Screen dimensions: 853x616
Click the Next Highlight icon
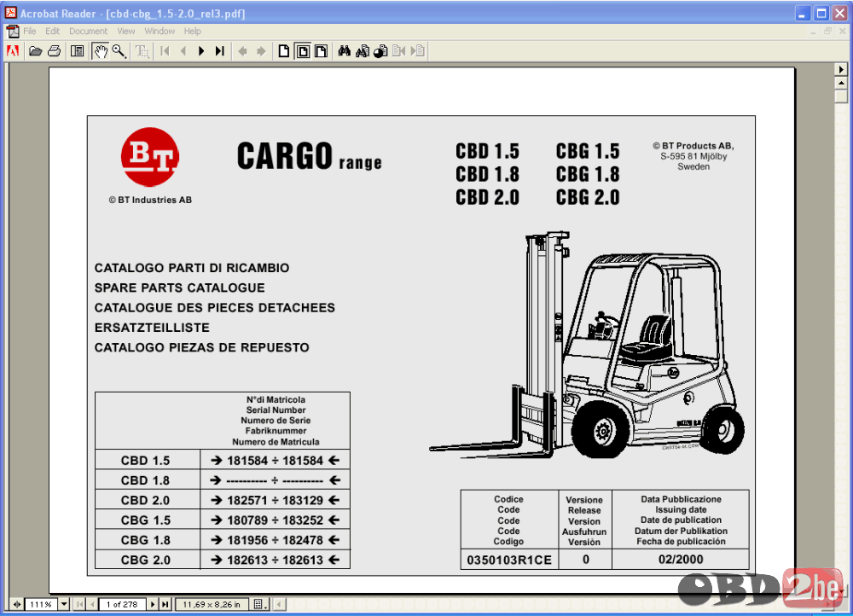click(418, 51)
